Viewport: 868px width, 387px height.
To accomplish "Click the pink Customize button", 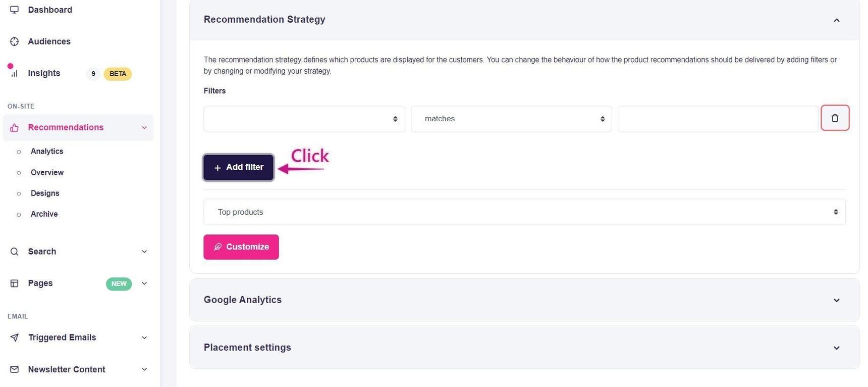I will pos(241,247).
